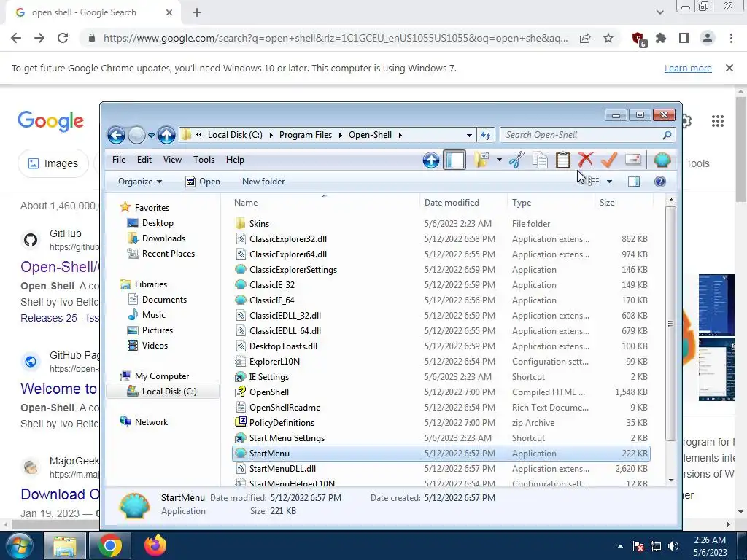Click the Paste clipboard icon

[x=562, y=160]
